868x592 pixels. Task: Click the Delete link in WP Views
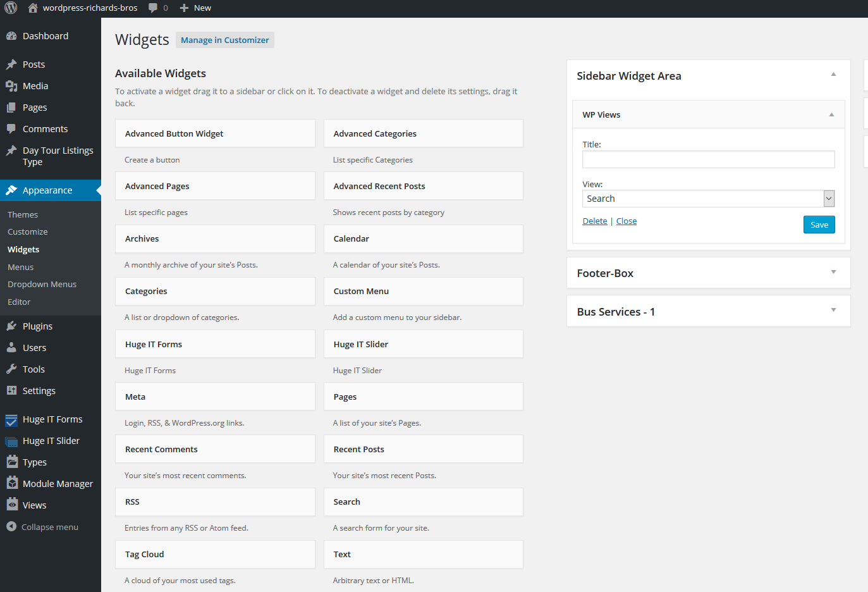pos(595,221)
